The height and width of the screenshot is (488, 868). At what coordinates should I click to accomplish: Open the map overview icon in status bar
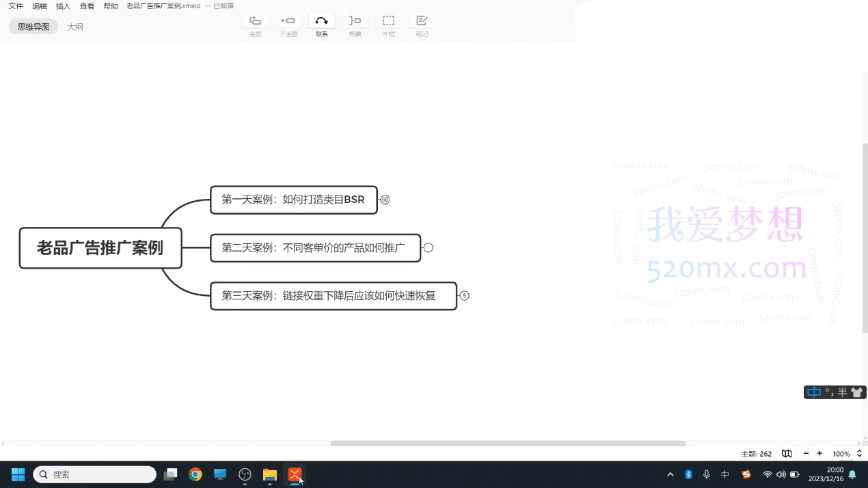click(787, 453)
